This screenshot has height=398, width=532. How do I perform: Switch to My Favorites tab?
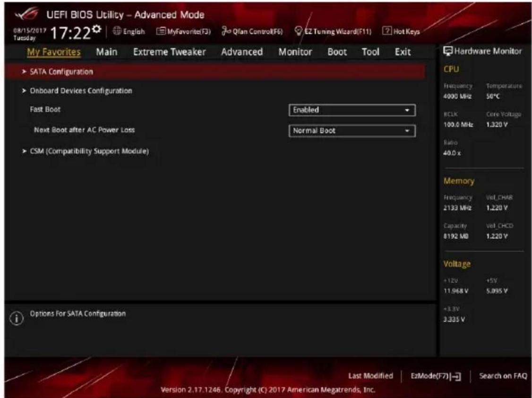[x=53, y=52]
